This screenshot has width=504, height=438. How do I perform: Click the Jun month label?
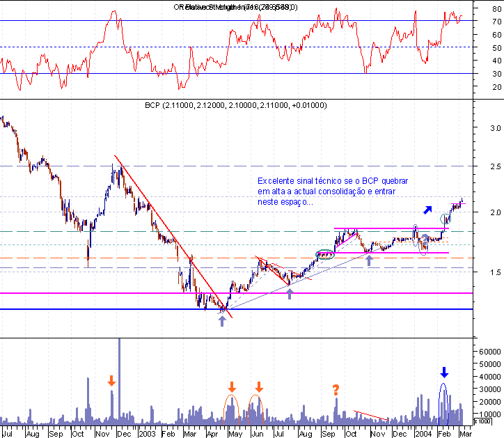click(258, 434)
